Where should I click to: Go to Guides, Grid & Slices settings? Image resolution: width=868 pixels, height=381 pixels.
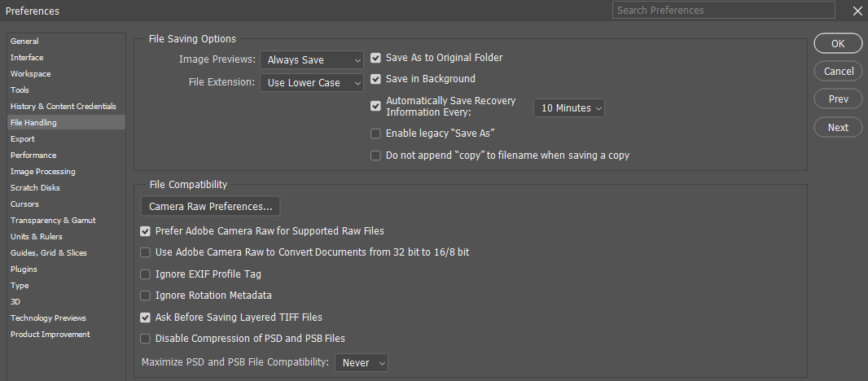[48, 252]
